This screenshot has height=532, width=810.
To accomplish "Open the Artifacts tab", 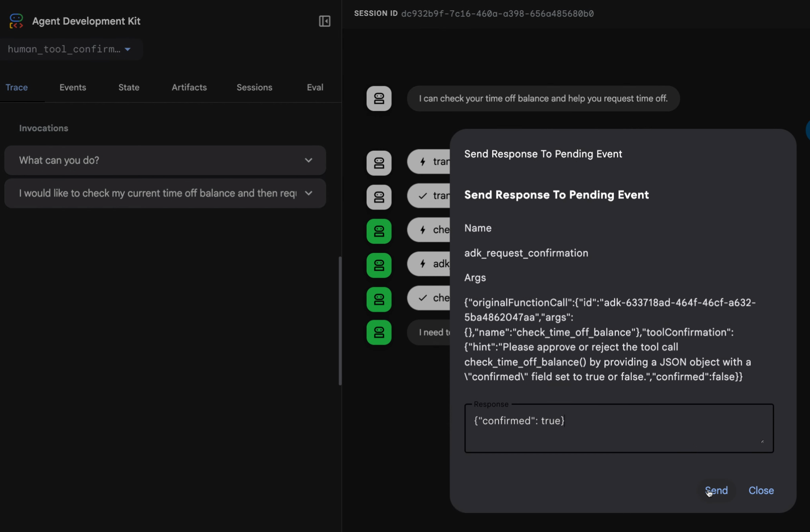I will coord(189,88).
